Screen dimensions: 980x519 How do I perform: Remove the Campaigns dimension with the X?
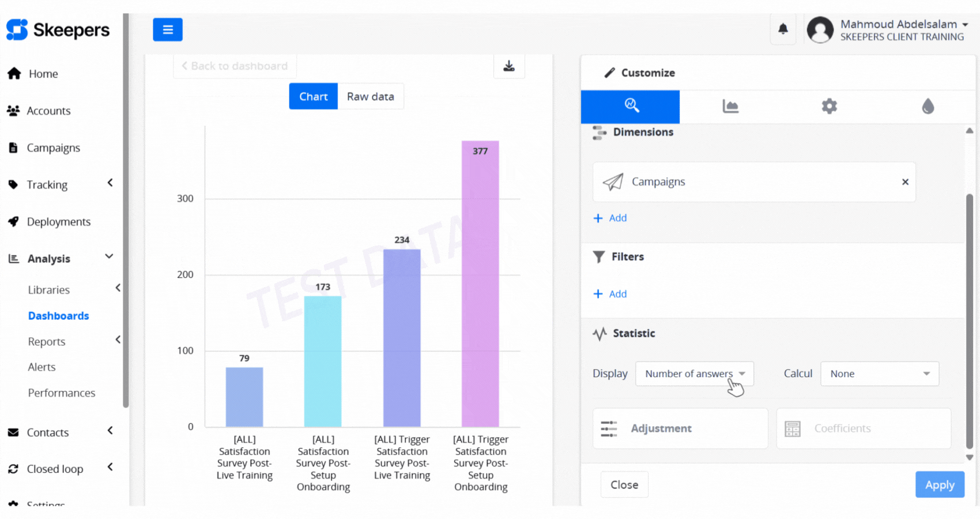[905, 182]
